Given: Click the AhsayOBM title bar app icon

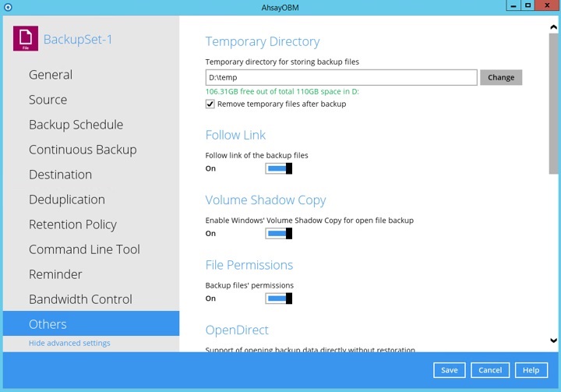Looking at the screenshot, I should point(7,5).
